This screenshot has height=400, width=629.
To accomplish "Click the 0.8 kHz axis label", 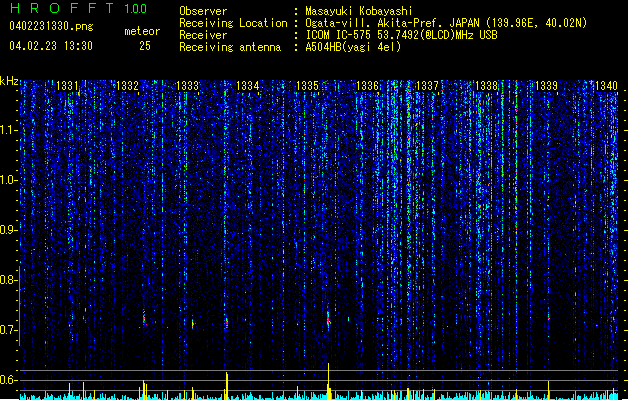I will pyautogui.click(x=8, y=280).
